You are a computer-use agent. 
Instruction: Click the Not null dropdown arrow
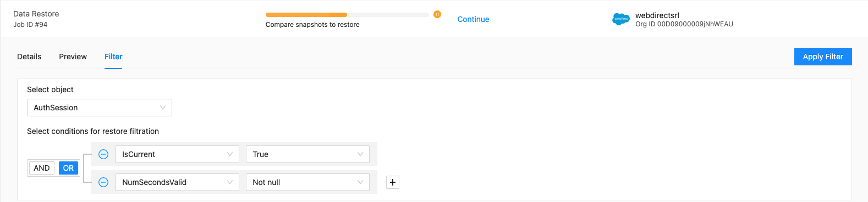(x=360, y=182)
